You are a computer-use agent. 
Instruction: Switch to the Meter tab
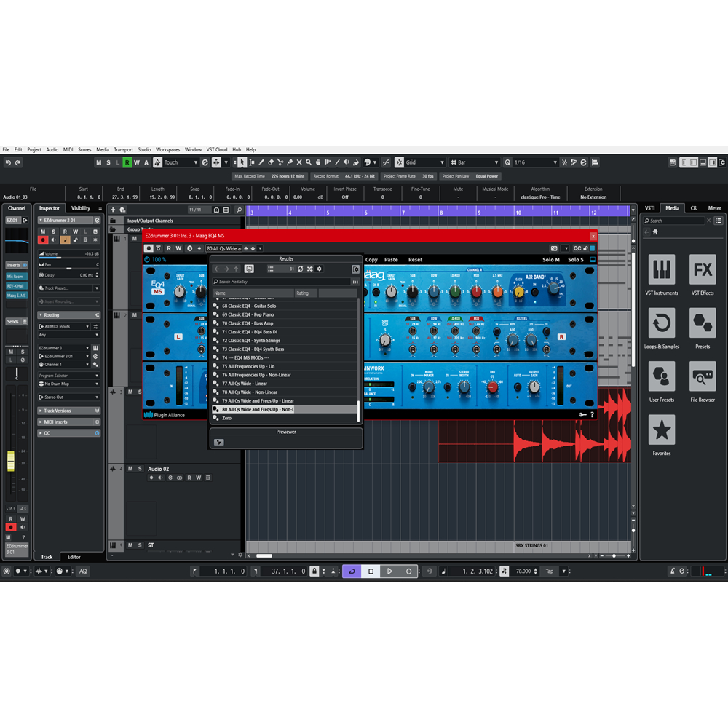714,208
